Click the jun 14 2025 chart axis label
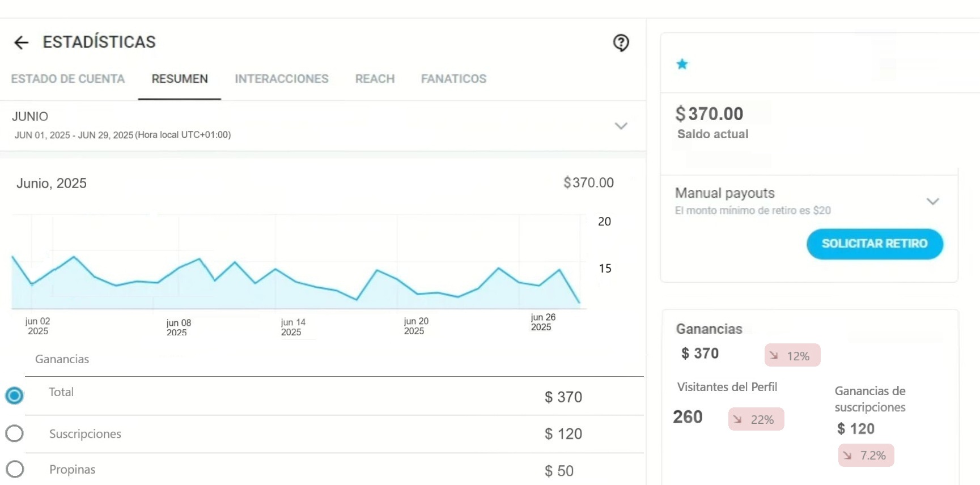Image resolution: width=980 pixels, height=485 pixels. (x=292, y=327)
